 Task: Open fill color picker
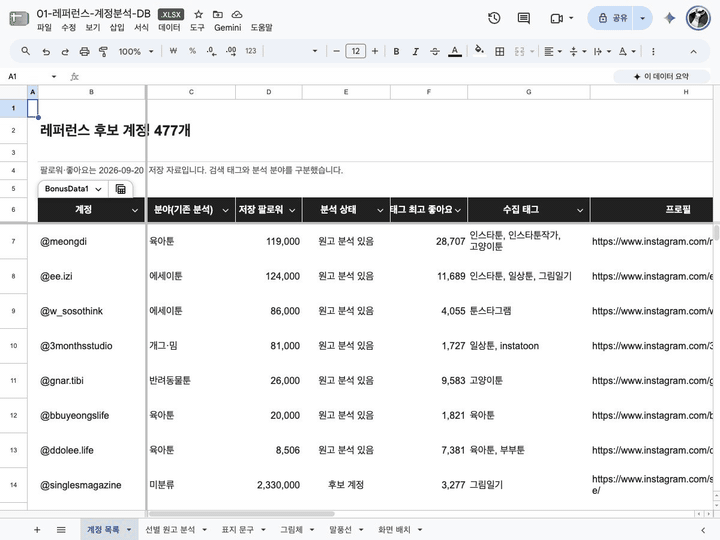[479, 51]
